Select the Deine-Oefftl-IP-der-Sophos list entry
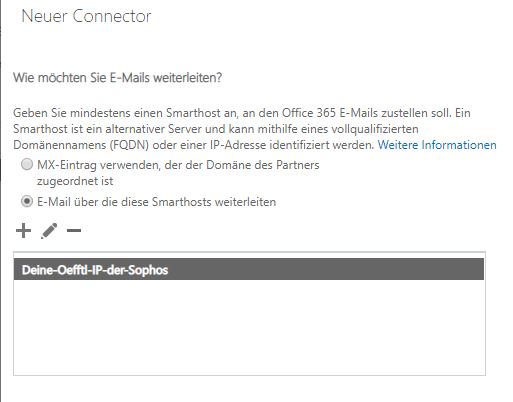 coord(249,270)
